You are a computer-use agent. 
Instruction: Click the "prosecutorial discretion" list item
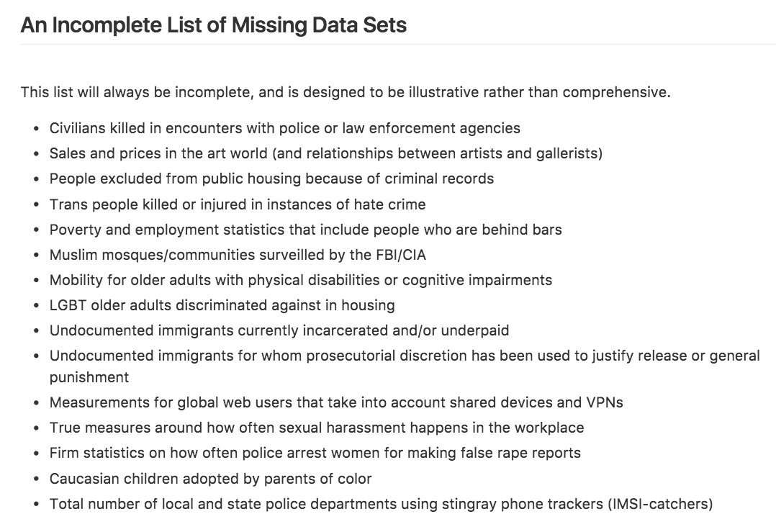click(x=404, y=356)
